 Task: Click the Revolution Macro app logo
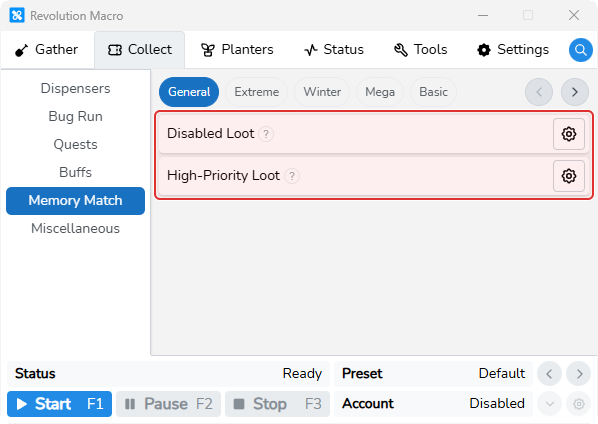click(x=17, y=16)
